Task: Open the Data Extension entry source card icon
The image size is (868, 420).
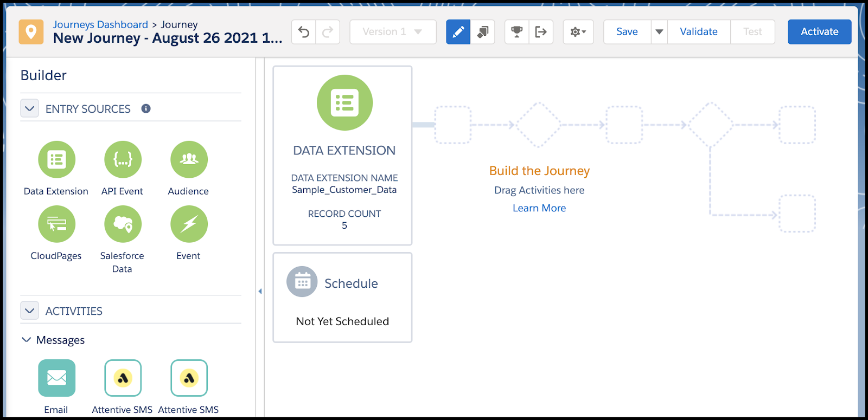Action: pyautogui.click(x=344, y=102)
